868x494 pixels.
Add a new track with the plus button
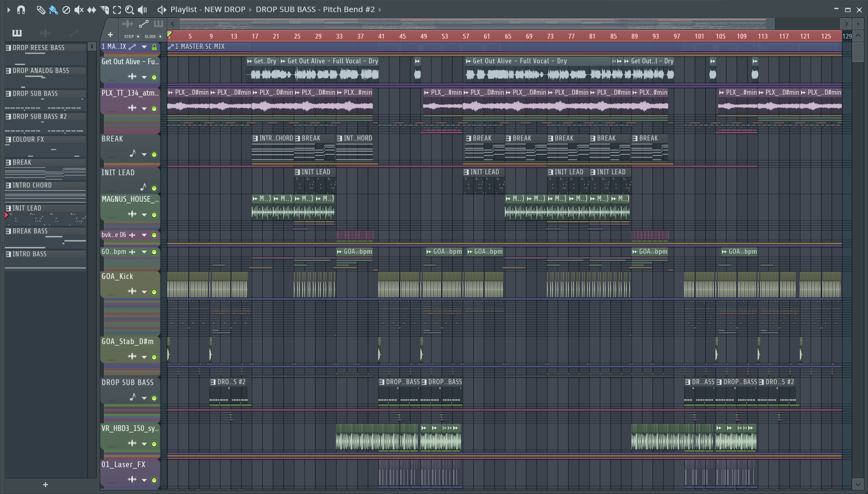(x=110, y=35)
